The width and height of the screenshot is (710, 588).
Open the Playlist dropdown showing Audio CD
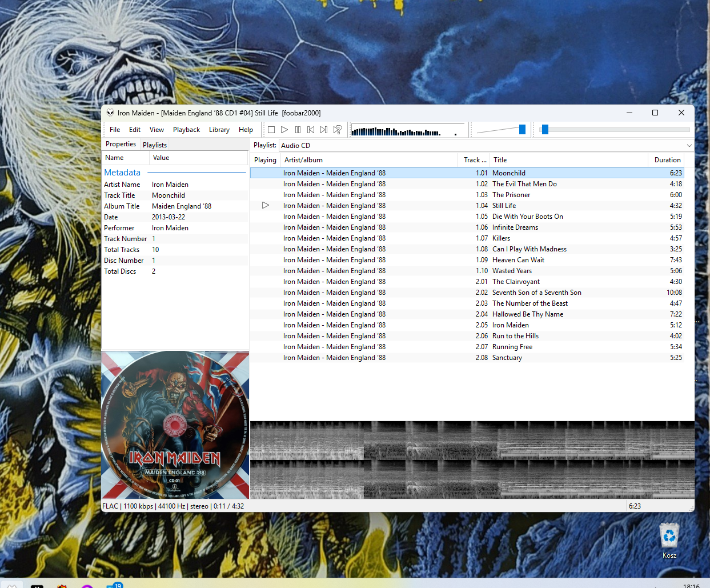(486, 146)
